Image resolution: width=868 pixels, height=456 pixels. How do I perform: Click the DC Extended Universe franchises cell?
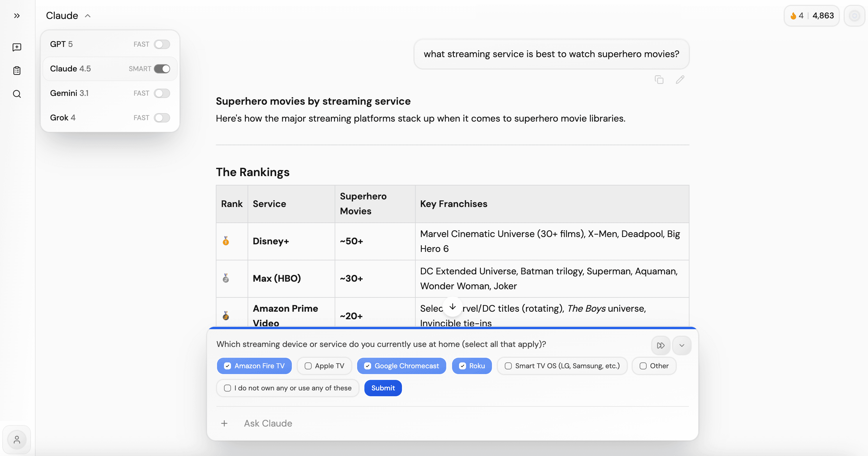point(552,279)
